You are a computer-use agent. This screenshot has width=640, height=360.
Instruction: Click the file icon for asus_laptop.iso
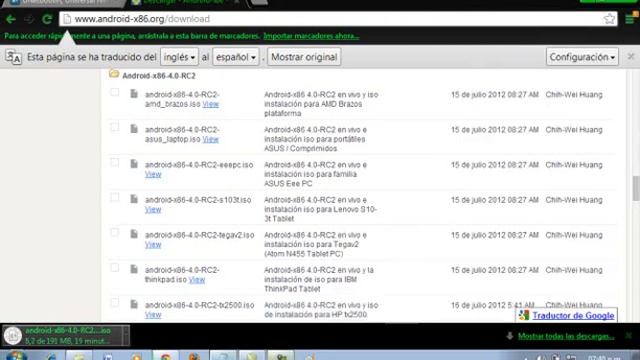[134, 129]
